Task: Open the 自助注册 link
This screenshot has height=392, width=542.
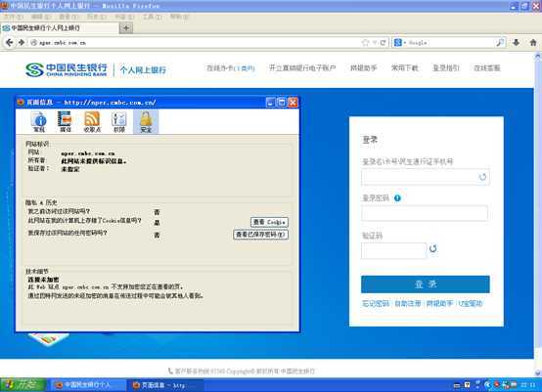Action: tap(408, 304)
